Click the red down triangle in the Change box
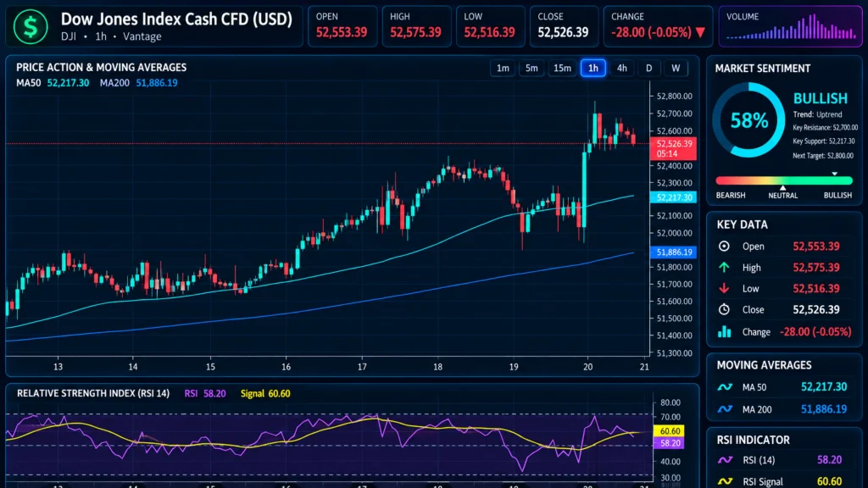This screenshot has height=488, width=868. pyautogui.click(x=700, y=33)
